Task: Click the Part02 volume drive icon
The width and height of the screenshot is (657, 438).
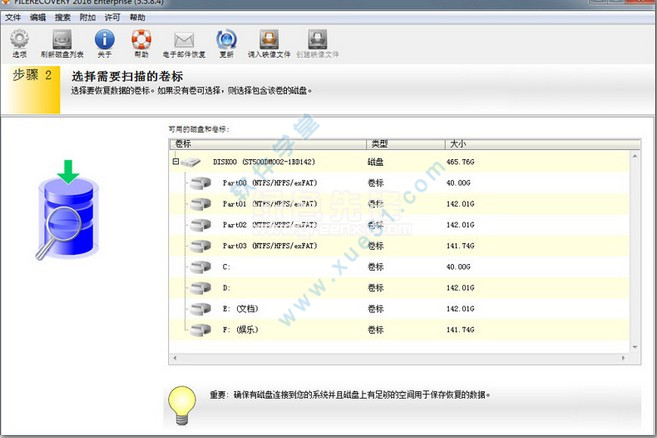Action: [200, 225]
